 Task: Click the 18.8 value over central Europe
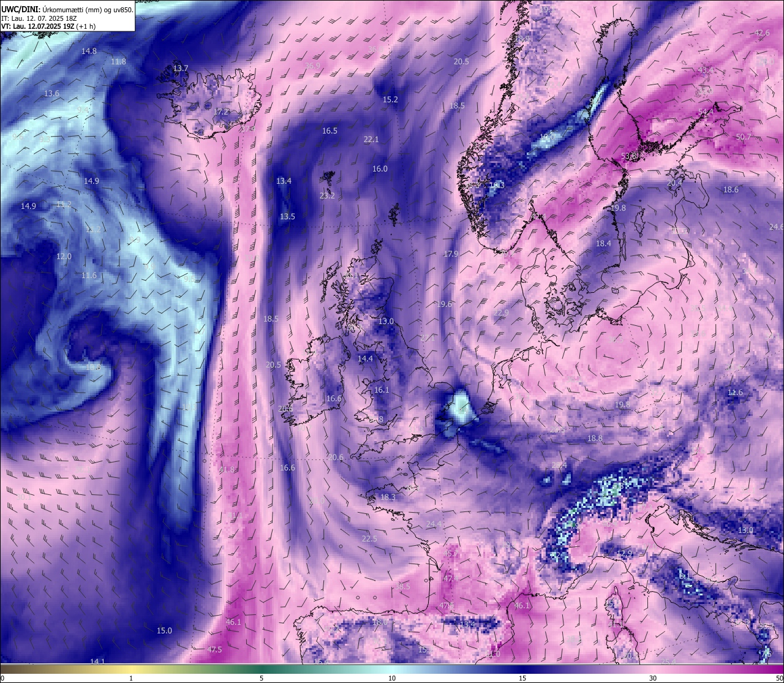point(595,439)
